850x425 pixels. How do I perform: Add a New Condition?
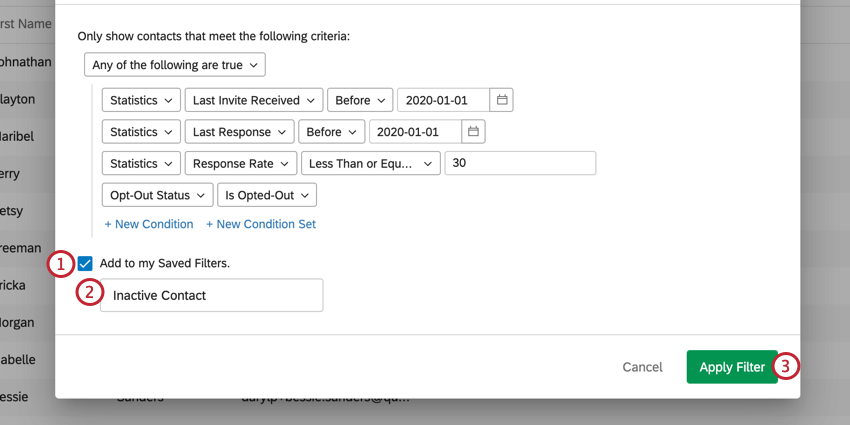pyautogui.click(x=149, y=224)
